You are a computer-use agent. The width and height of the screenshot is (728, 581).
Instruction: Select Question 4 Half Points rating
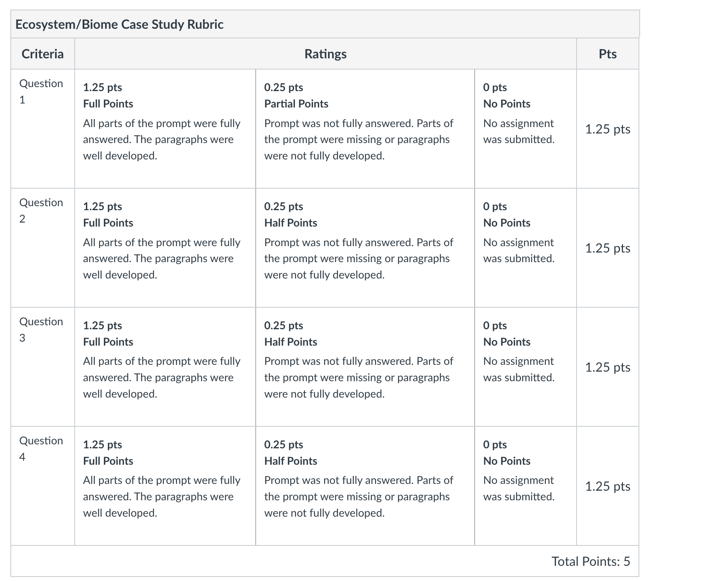point(365,486)
